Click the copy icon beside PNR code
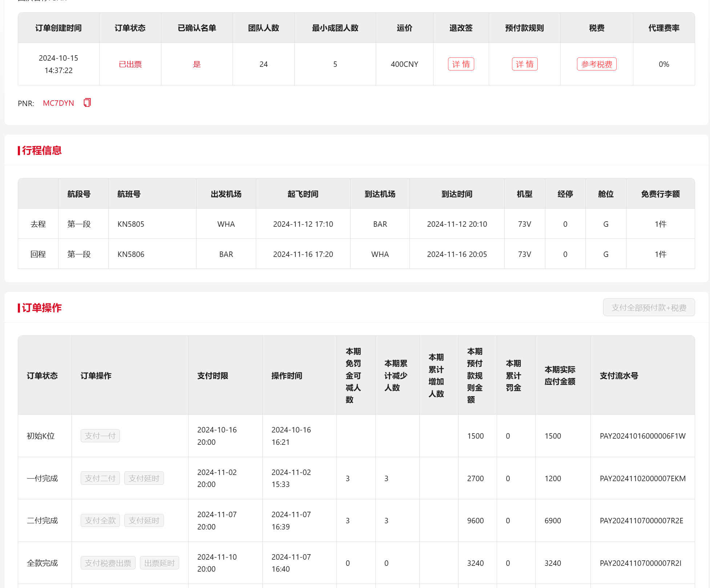Screen dimensions: 710x588 [87, 103]
